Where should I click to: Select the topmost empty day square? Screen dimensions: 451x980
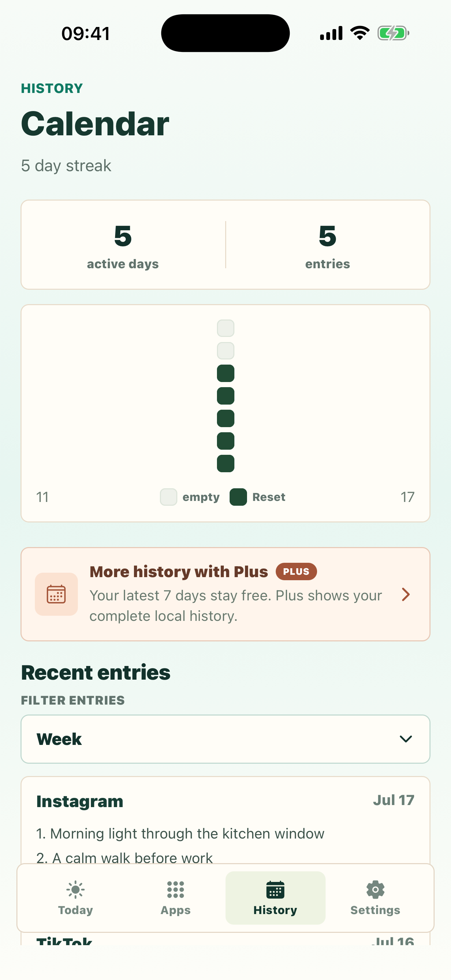click(225, 328)
